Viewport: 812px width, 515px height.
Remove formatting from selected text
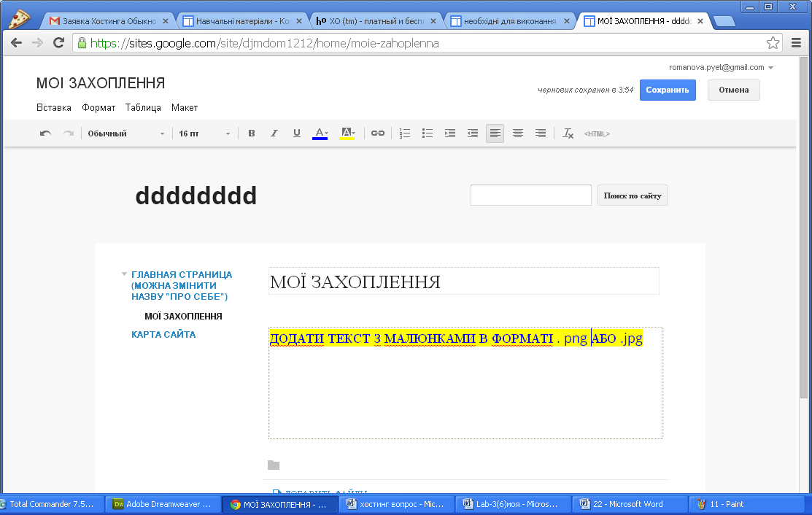(x=568, y=133)
